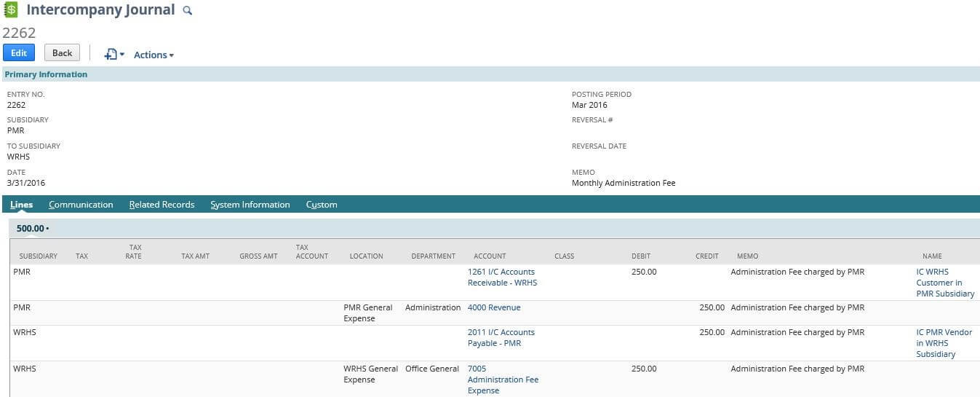Open the 4000 Revenue account link
This screenshot has height=397, width=980.
(493, 307)
